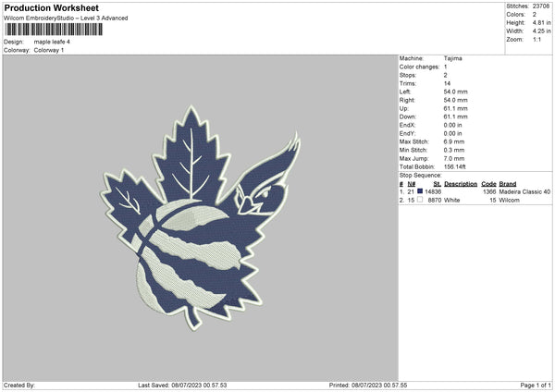Click the 'Description' column header
Viewport: 555px width, 392px height.
click(461, 184)
